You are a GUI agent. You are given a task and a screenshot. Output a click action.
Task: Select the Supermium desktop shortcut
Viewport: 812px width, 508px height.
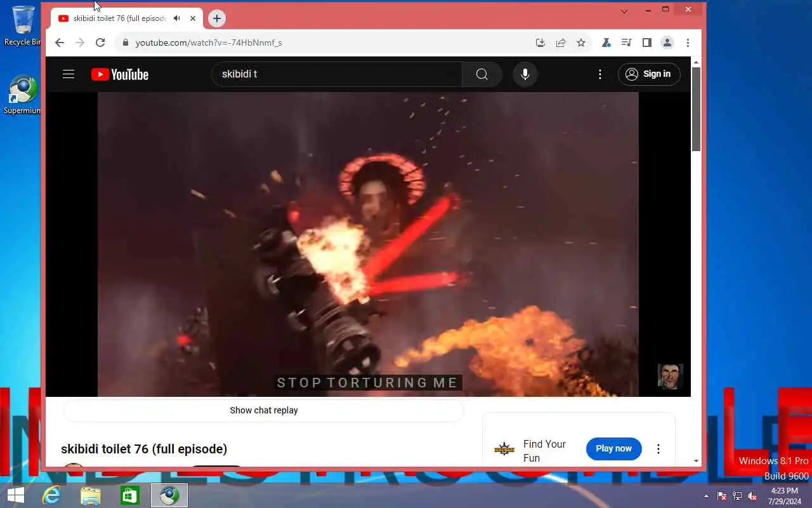[x=23, y=95]
